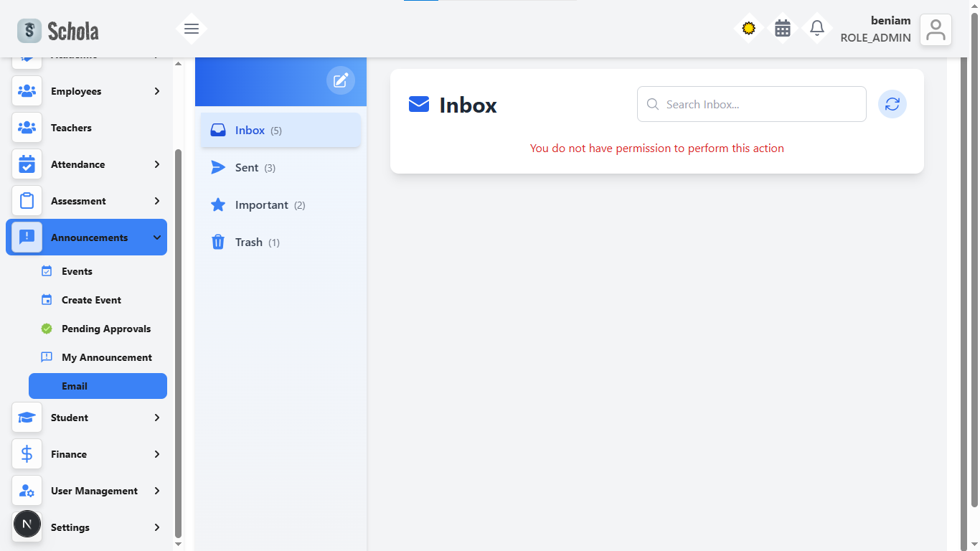
Task: Open the compose email icon
Action: click(x=341, y=80)
